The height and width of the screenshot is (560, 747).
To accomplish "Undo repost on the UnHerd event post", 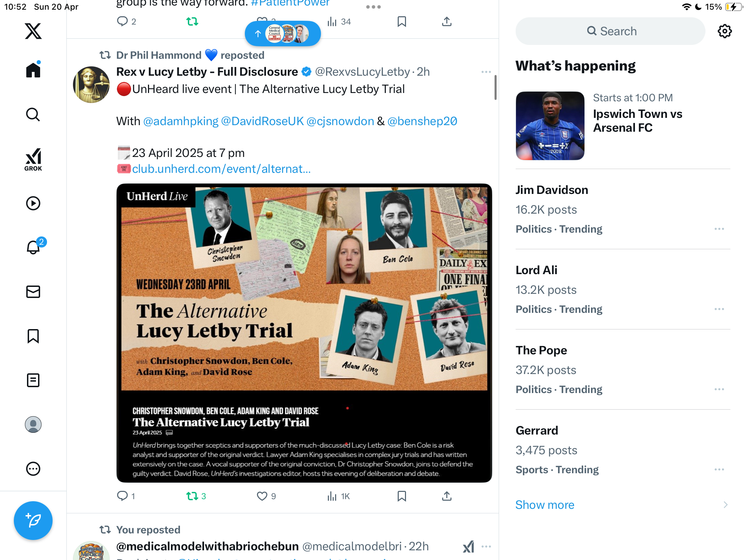I will [192, 496].
